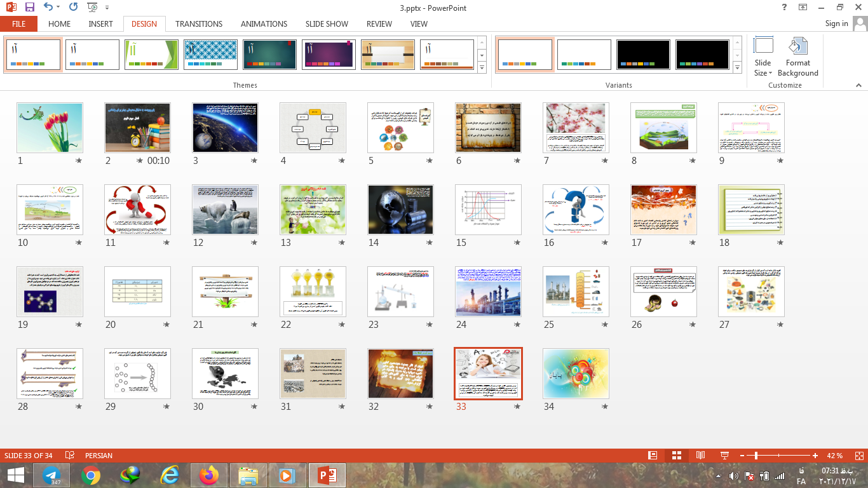Switch to Reading View from status bar
The height and width of the screenshot is (488, 868).
pos(700,456)
